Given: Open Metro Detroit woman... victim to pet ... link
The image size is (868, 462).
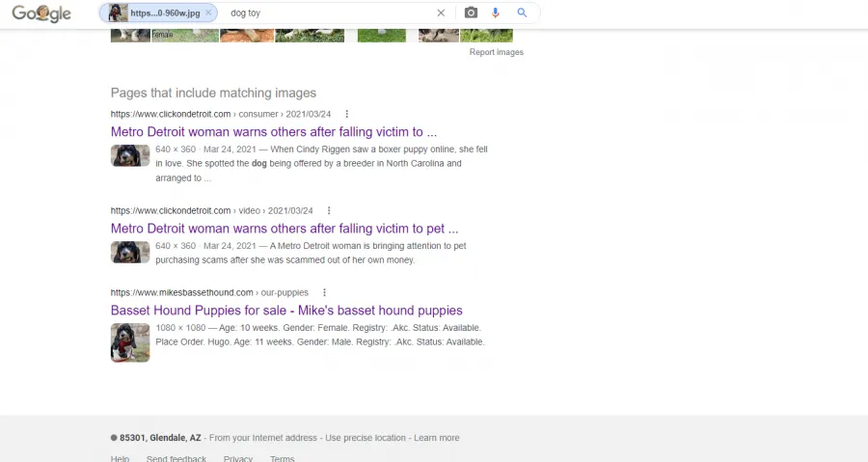Looking at the screenshot, I should 285,229.
